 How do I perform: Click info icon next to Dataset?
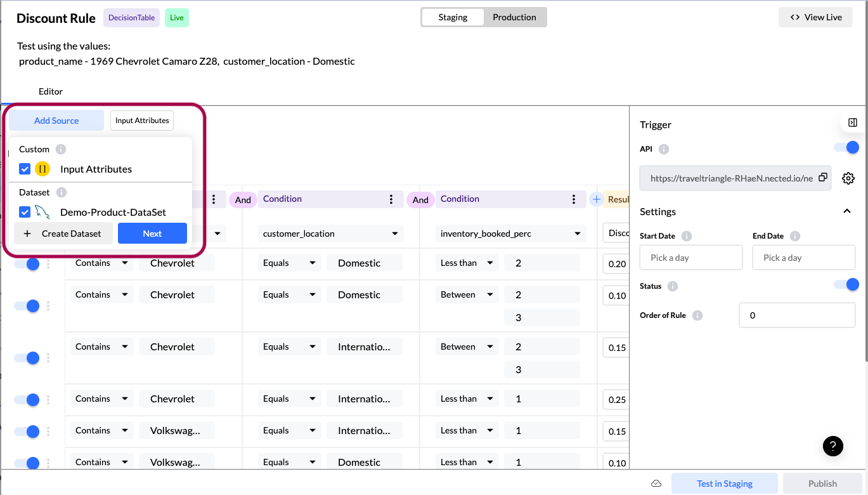(62, 192)
